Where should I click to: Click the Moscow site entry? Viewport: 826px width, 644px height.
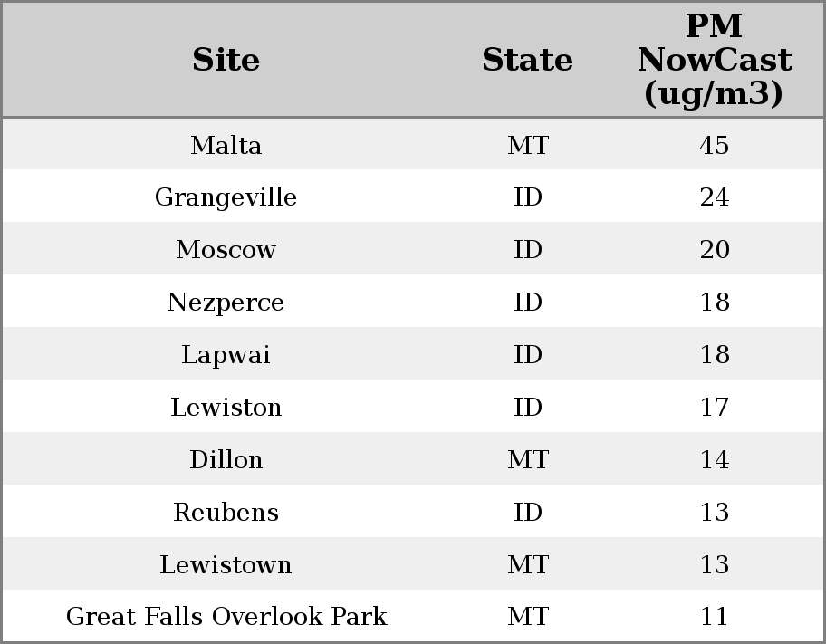click(226, 250)
